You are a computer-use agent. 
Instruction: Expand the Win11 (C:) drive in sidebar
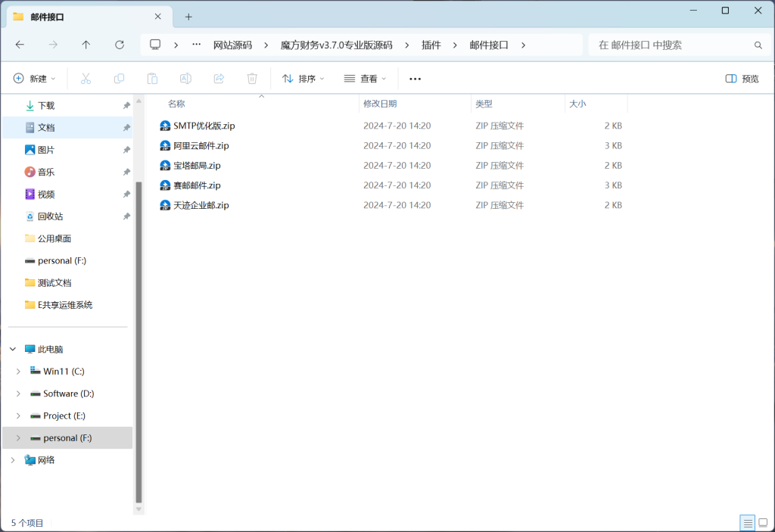17,371
